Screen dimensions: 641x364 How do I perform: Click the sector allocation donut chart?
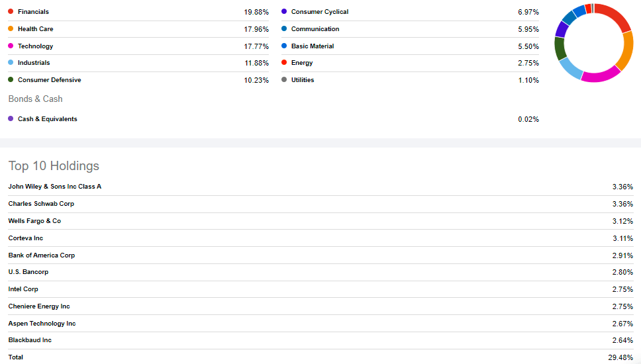click(593, 43)
